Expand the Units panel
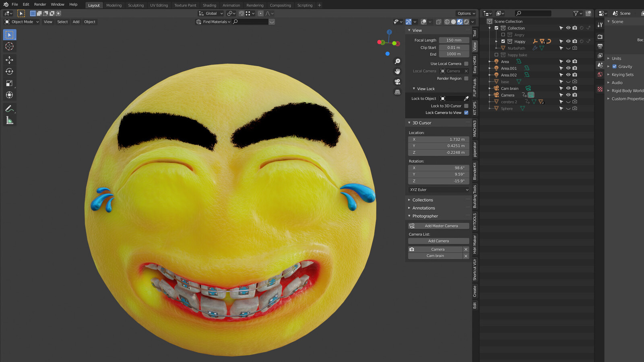The height and width of the screenshot is (362, 644). point(616,59)
